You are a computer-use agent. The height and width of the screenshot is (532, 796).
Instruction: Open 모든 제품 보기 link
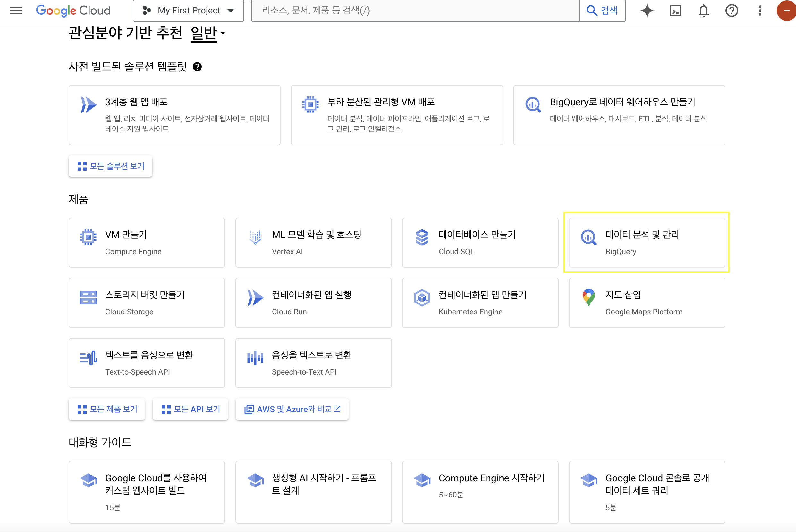(x=107, y=409)
